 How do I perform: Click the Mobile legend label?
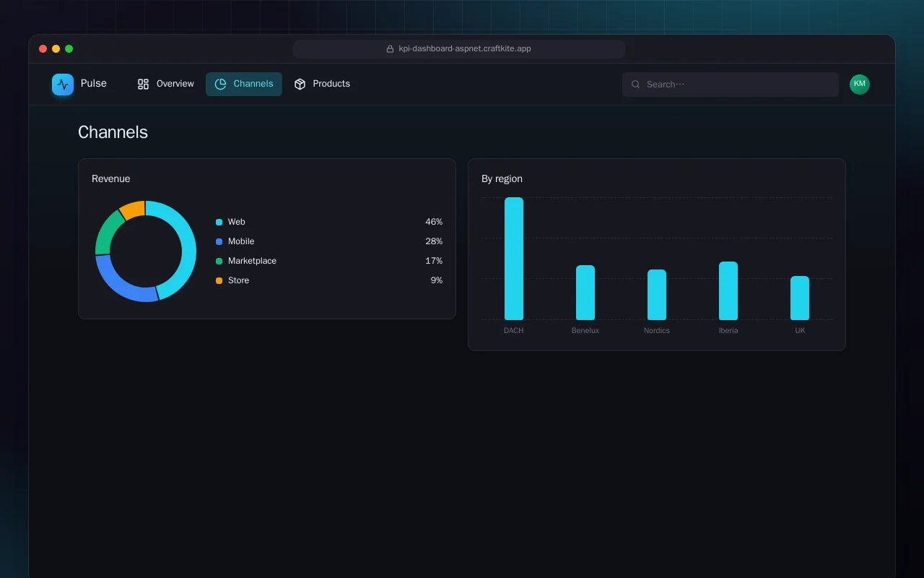pyautogui.click(x=241, y=241)
